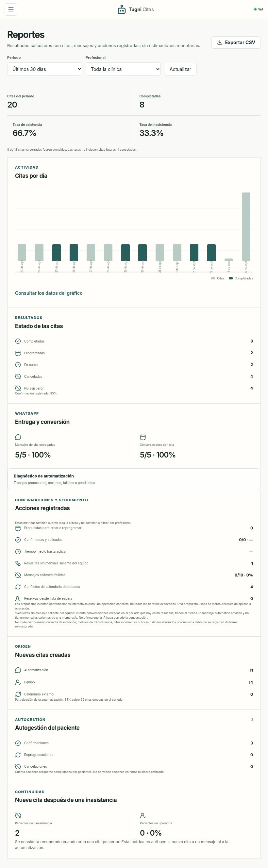Toggle the Citas legend entry in the chart
268x868 pixels.
pyautogui.click(x=218, y=278)
